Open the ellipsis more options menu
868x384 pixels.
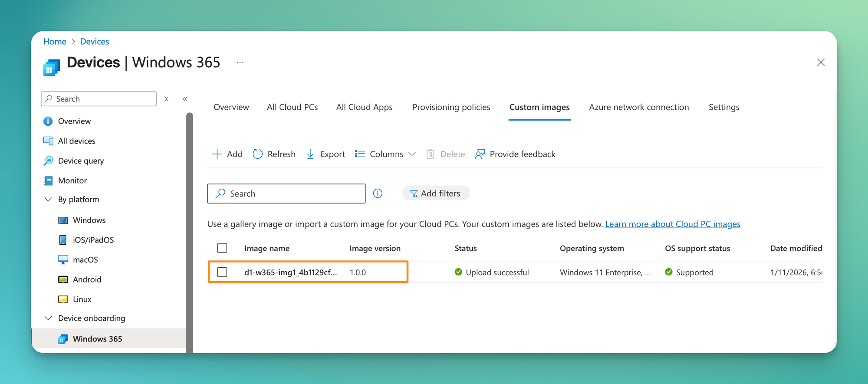coord(240,62)
